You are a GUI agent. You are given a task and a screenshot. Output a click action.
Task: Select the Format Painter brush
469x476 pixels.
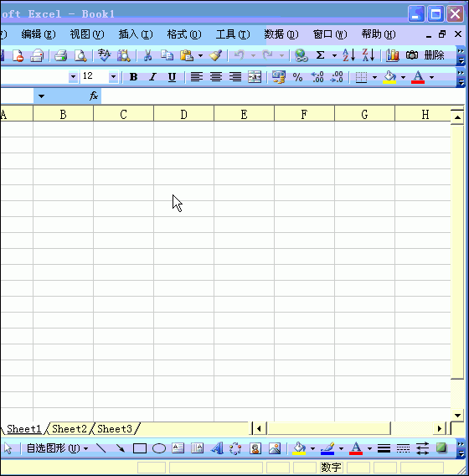click(x=216, y=55)
